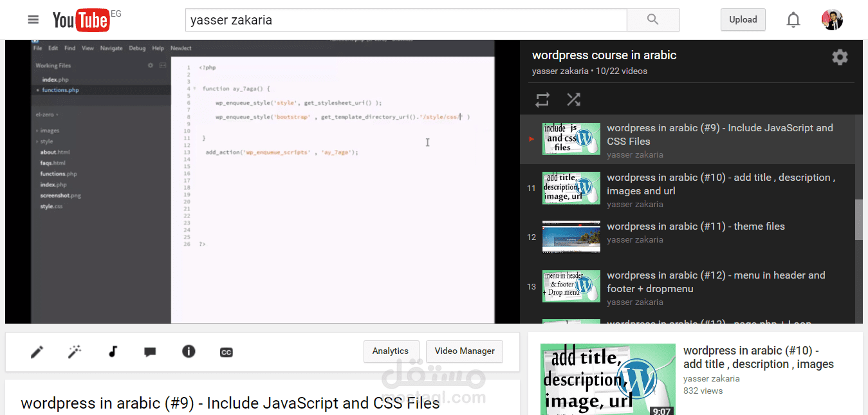
Task: Open the playlist settings gear
Action: point(840,57)
